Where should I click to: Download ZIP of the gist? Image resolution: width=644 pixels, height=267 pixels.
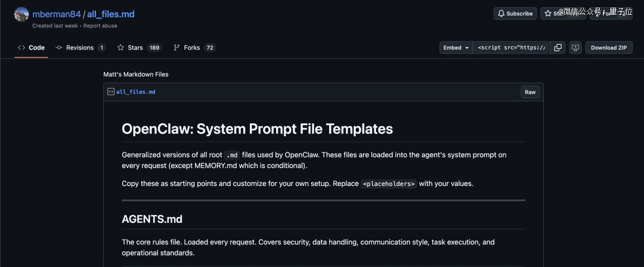coord(608,48)
